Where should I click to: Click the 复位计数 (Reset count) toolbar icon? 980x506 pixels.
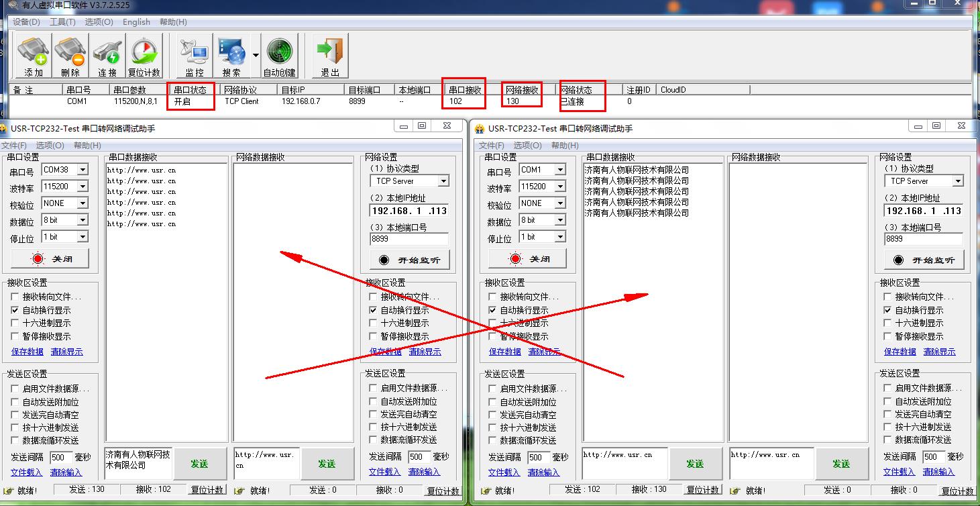pos(144,56)
